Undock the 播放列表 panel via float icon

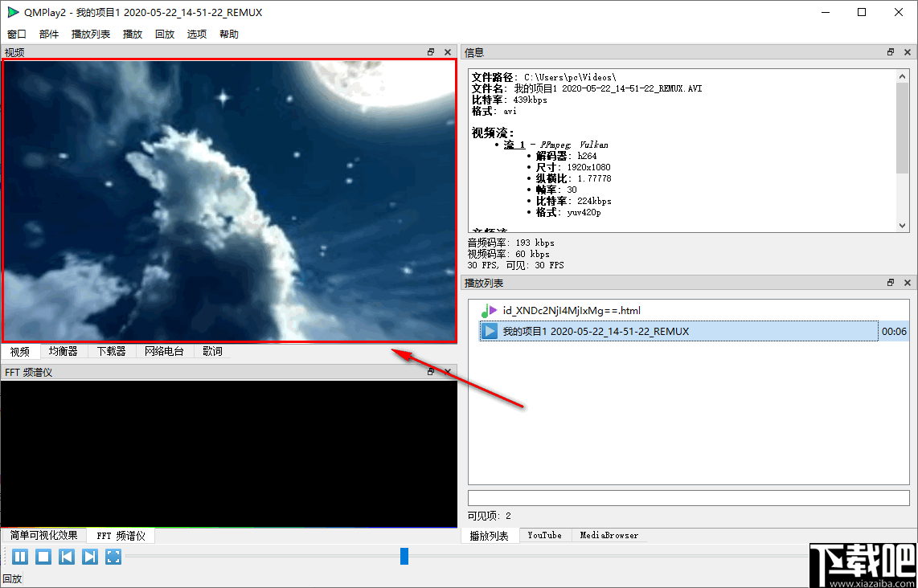(x=890, y=282)
